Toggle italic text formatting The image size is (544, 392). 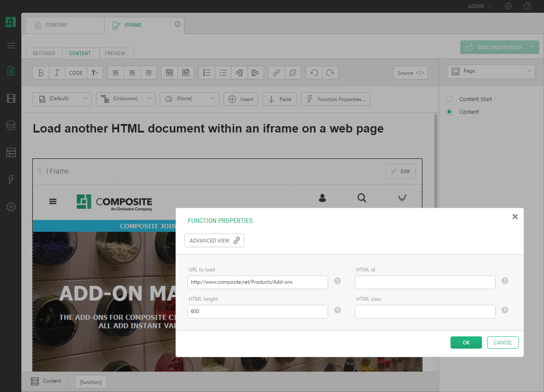pyautogui.click(x=57, y=73)
